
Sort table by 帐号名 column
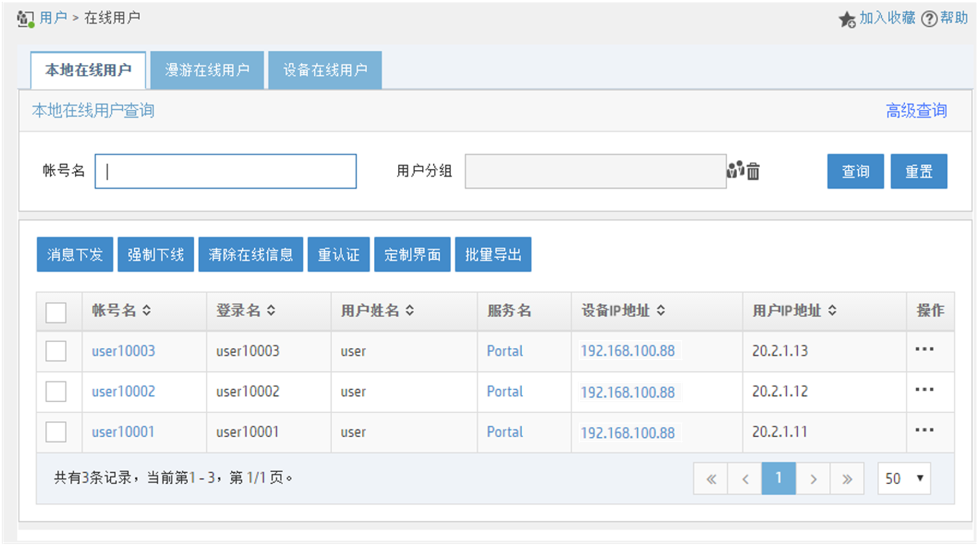click(147, 311)
